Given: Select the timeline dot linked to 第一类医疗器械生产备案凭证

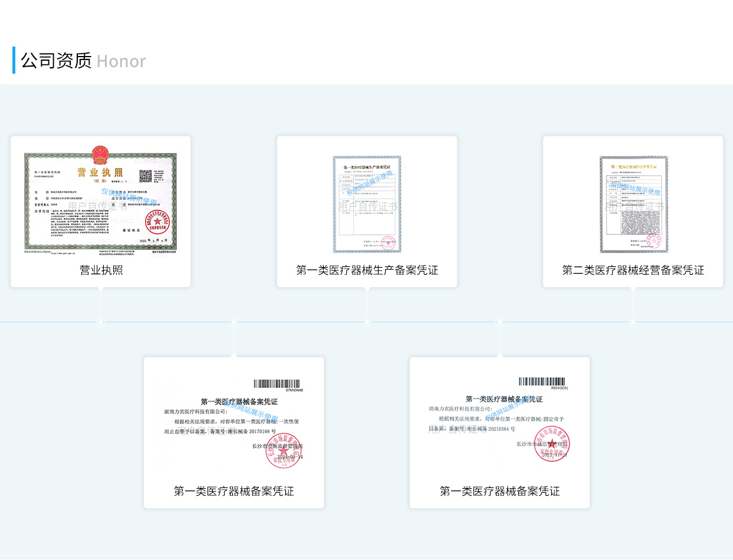Looking at the screenshot, I should 367,322.
